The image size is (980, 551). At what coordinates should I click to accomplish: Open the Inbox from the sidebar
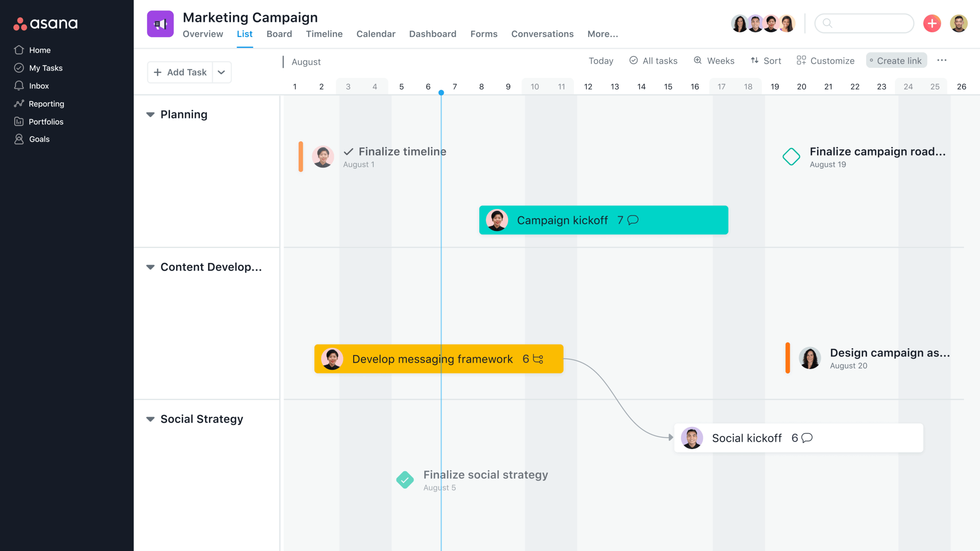coord(39,86)
